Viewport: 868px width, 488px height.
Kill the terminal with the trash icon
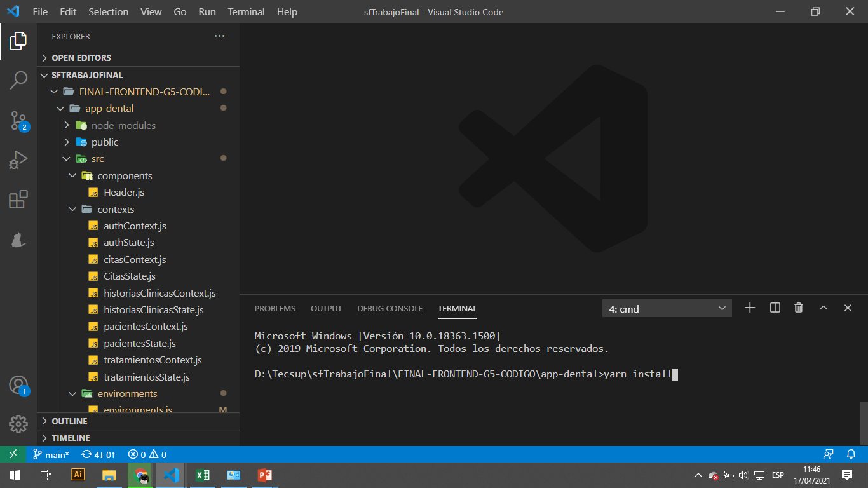(799, 308)
